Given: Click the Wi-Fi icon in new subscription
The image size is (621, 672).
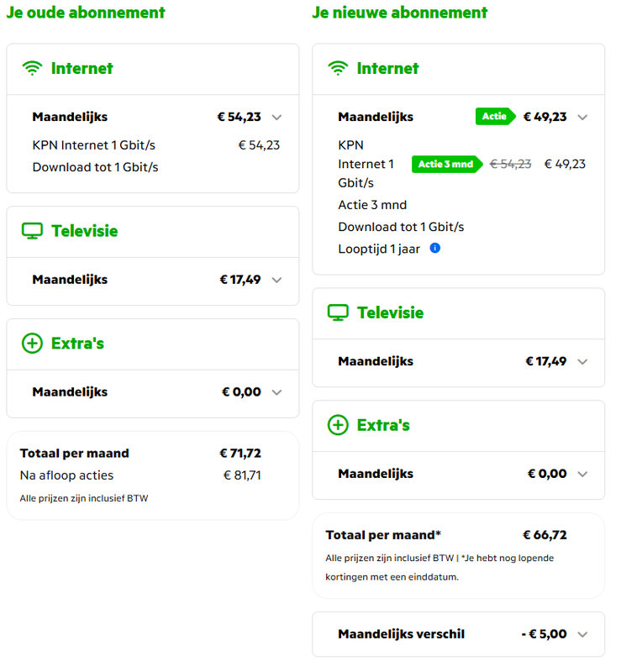Looking at the screenshot, I should tap(339, 69).
